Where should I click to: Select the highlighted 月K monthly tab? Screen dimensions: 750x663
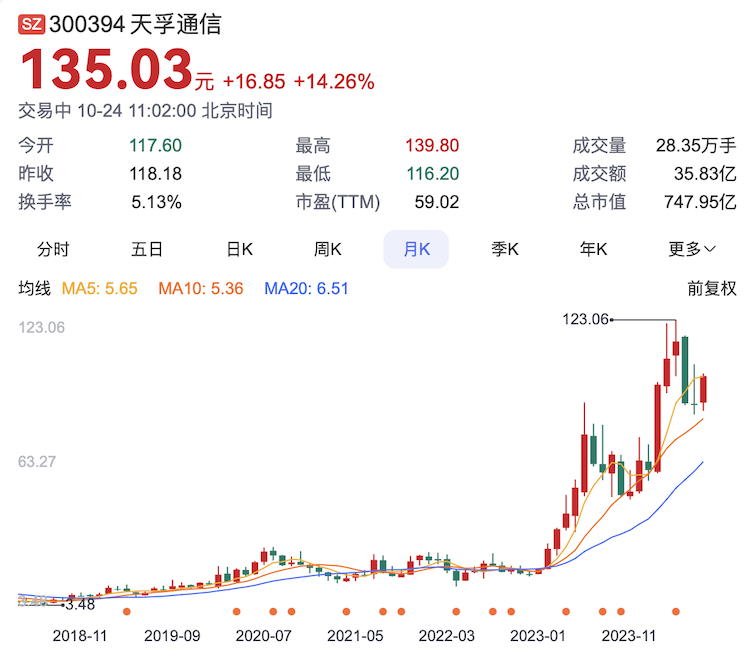pyautogui.click(x=416, y=249)
